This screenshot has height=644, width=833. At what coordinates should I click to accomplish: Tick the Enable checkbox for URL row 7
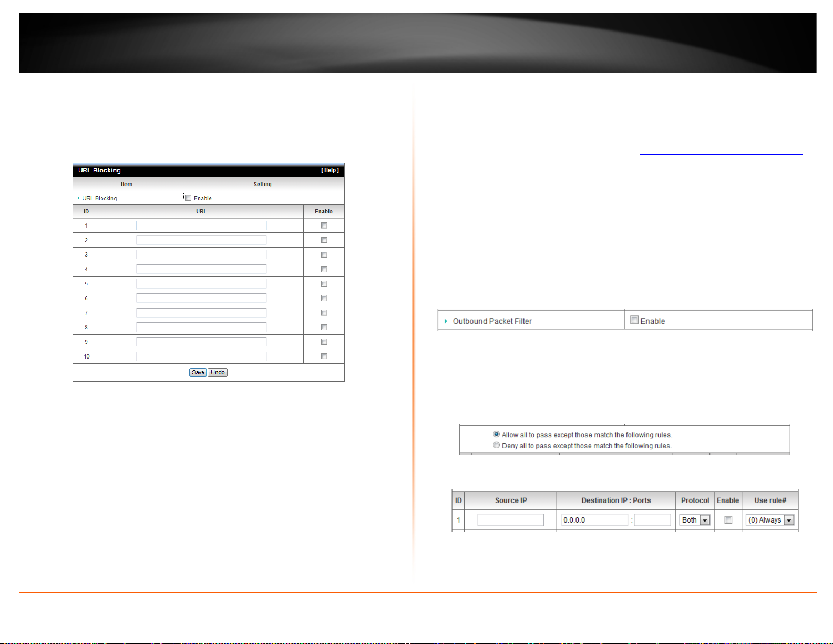tap(324, 313)
